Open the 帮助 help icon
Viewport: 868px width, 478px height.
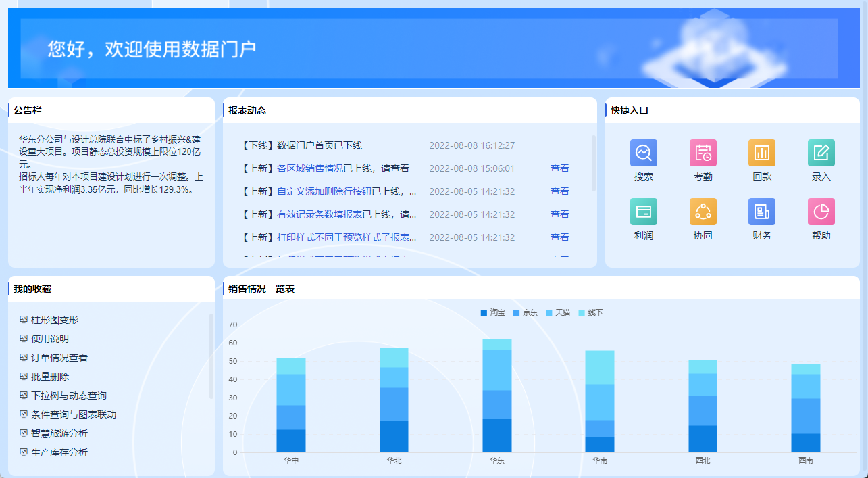(821, 212)
